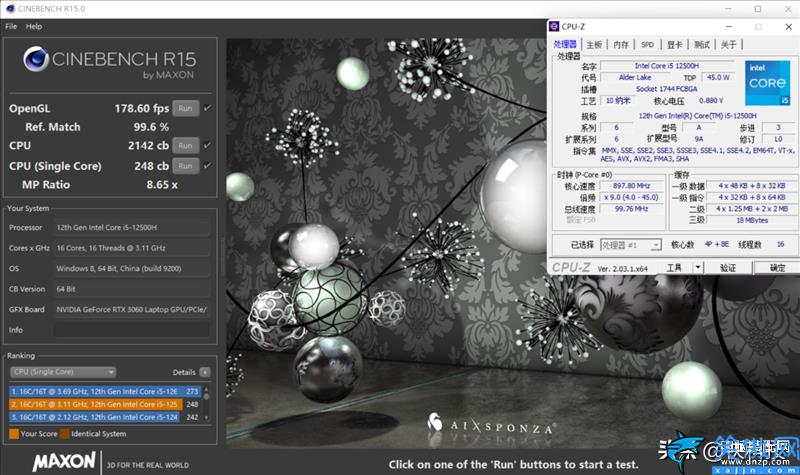The width and height of the screenshot is (800, 475).
Task: Click the 248 cb single core score
Action: [152, 166]
